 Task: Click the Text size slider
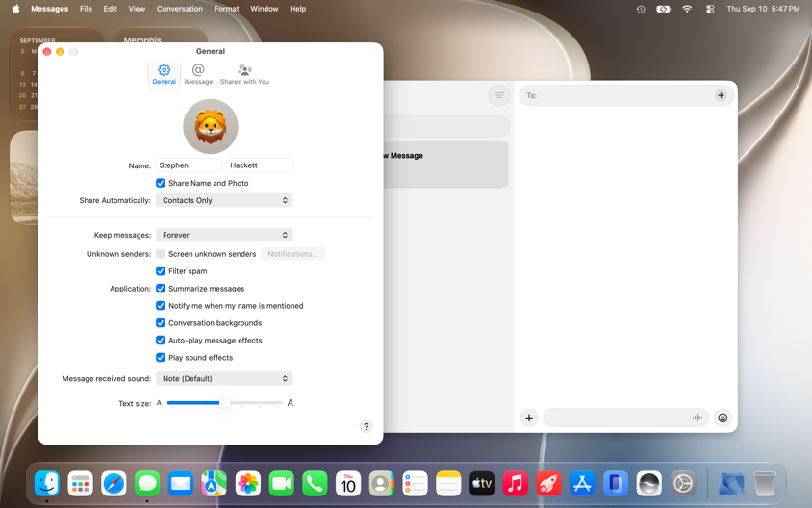225,403
